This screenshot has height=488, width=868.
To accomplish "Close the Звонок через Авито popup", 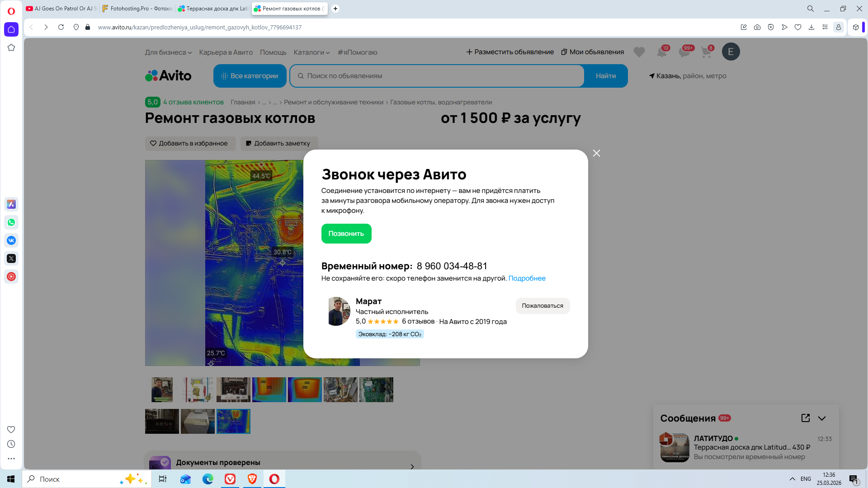I will 596,153.
